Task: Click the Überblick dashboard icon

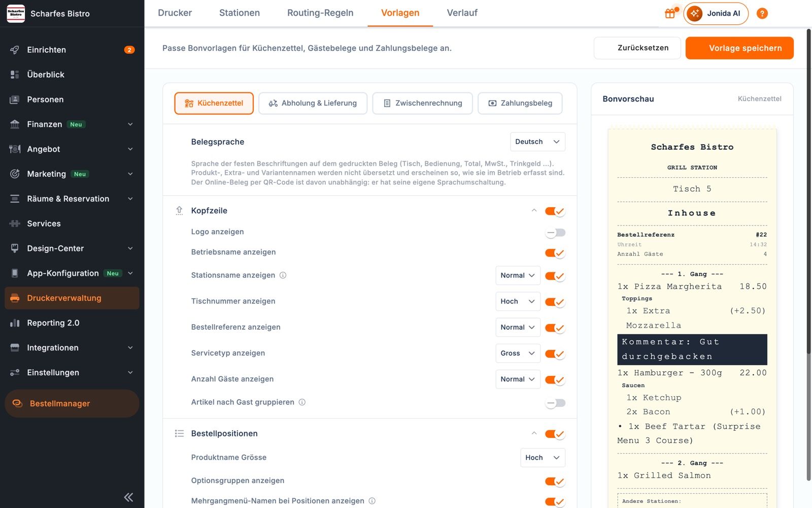Action: [15, 75]
